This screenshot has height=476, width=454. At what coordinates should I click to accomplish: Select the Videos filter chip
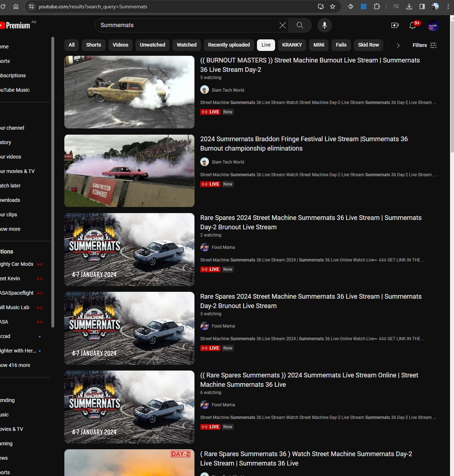(x=120, y=45)
